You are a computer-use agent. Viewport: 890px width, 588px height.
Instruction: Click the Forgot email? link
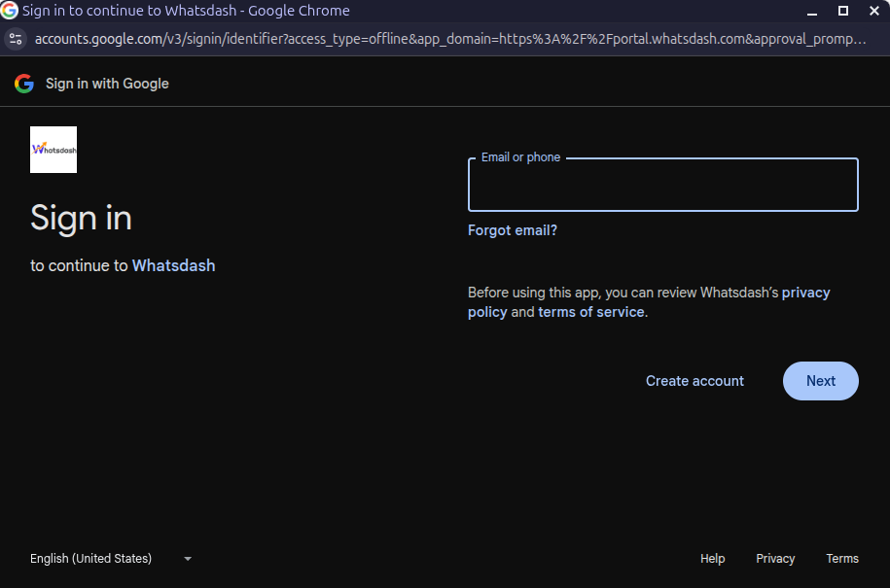pyautogui.click(x=513, y=230)
